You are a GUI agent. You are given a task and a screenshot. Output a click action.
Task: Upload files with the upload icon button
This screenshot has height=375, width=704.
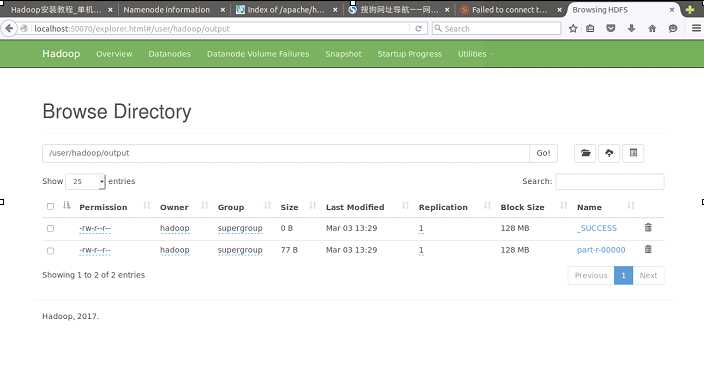click(609, 153)
